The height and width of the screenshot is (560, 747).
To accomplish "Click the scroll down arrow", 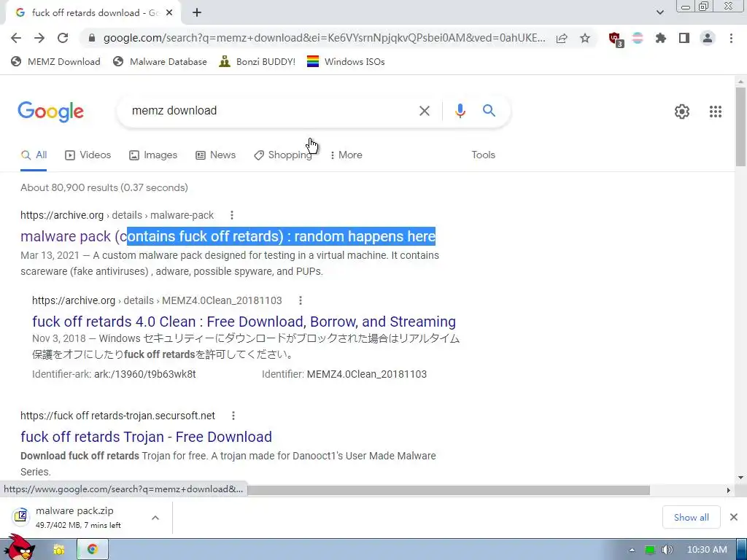I will click(740, 478).
